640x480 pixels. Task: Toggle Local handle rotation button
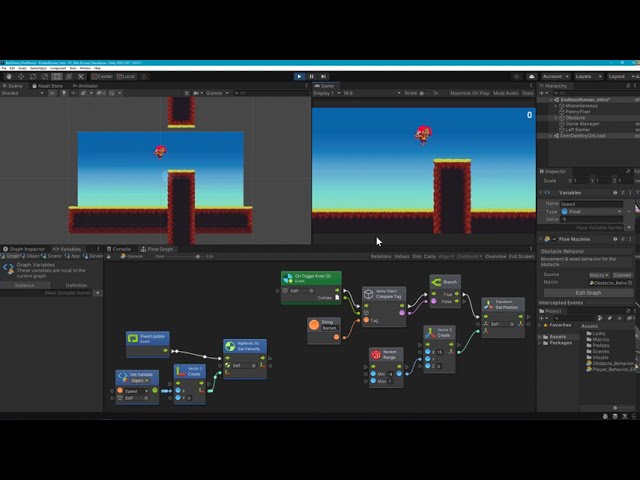[x=126, y=76]
